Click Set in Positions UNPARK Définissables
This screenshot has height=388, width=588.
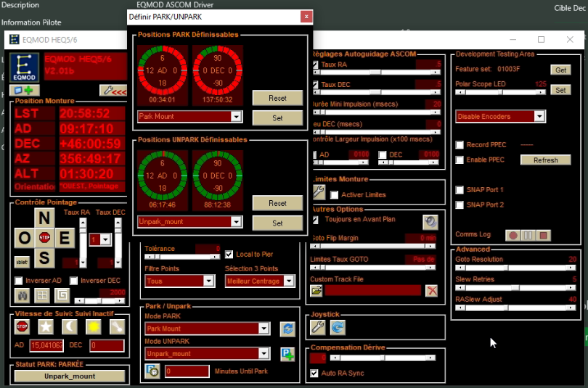tap(277, 223)
